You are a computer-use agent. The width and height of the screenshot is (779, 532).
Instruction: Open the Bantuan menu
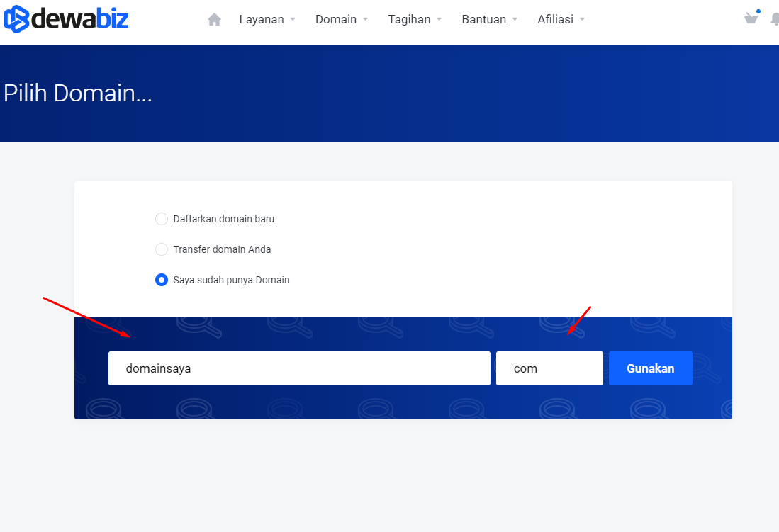pyautogui.click(x=483, y=20)
